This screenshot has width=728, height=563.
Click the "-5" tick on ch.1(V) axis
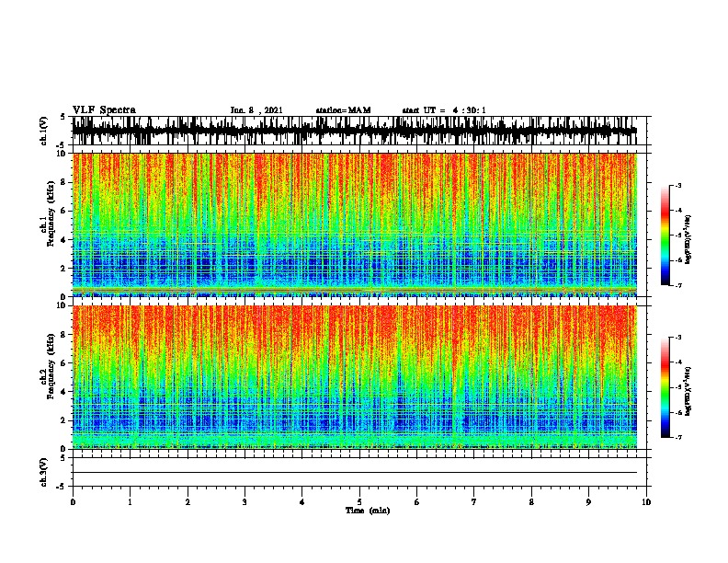pos(62,146)
